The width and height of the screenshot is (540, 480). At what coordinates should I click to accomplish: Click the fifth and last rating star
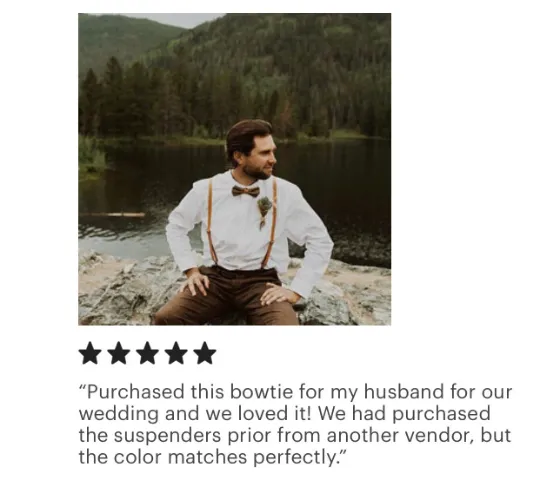click(x=205, y=353)
